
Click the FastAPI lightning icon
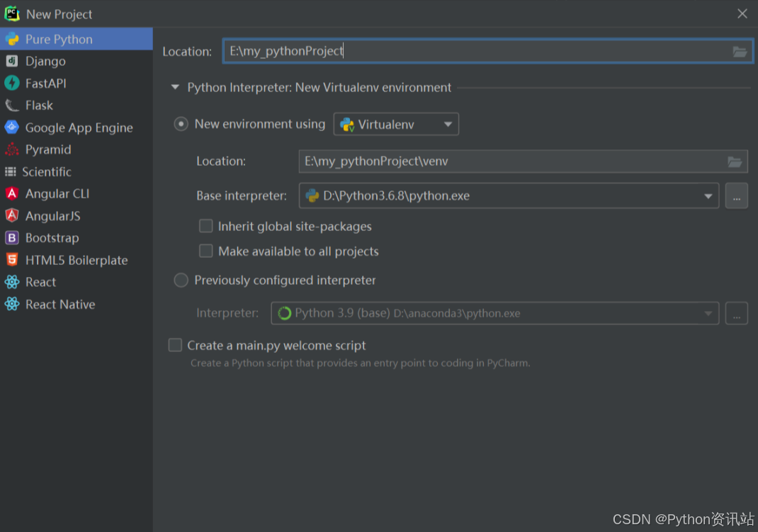click(12, 83)
